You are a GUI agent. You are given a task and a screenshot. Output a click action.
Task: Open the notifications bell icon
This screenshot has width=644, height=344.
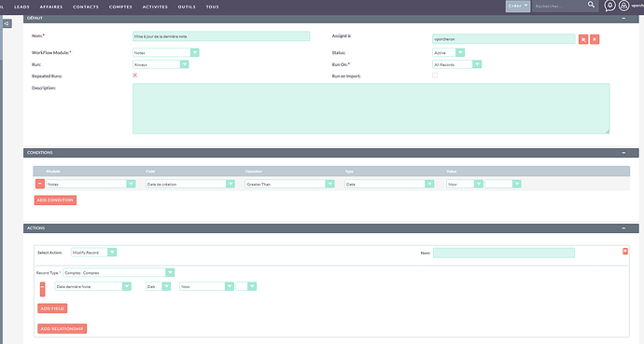(609, 6)
